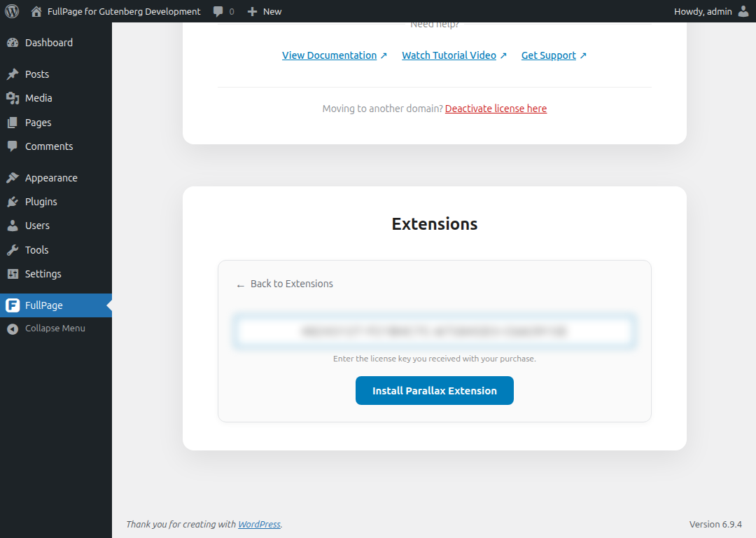756x538 pixels.
Task: Click external arrow next to Watch Tutorial Video
Action: (x=503, y=55)
